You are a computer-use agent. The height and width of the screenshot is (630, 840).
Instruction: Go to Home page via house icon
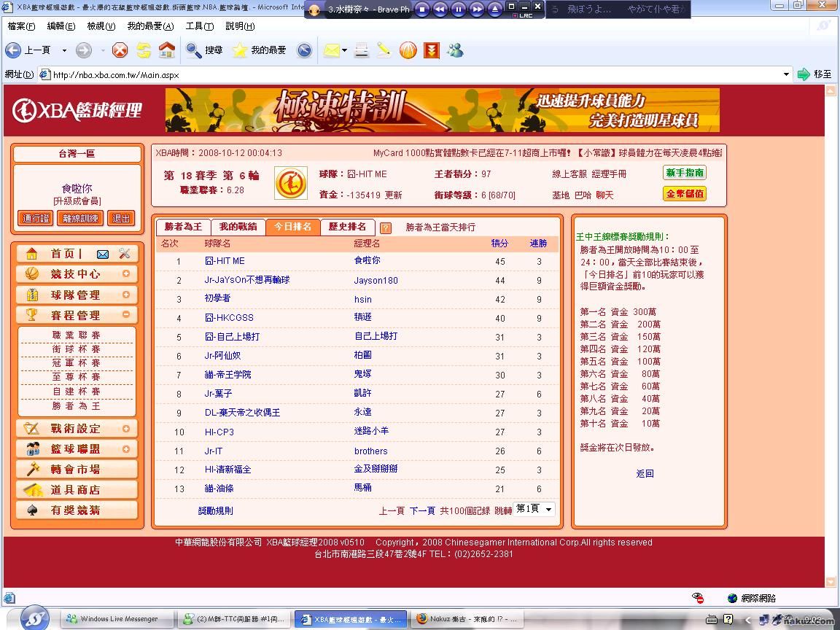click(x=167, y=50)
